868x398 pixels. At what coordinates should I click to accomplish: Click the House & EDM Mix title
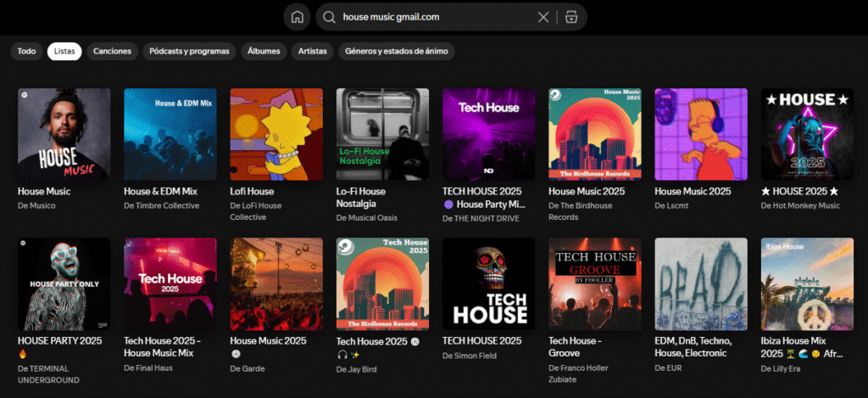[x=160, y=191]
